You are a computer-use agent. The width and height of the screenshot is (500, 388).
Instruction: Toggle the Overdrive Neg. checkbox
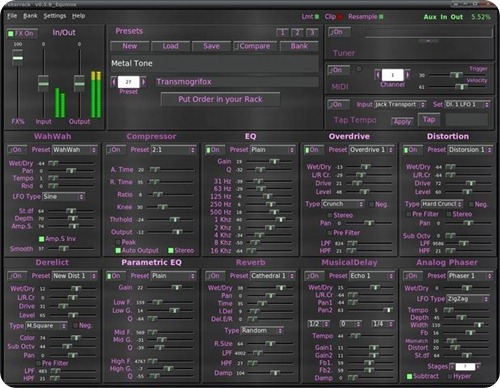[x=378, y=204]
